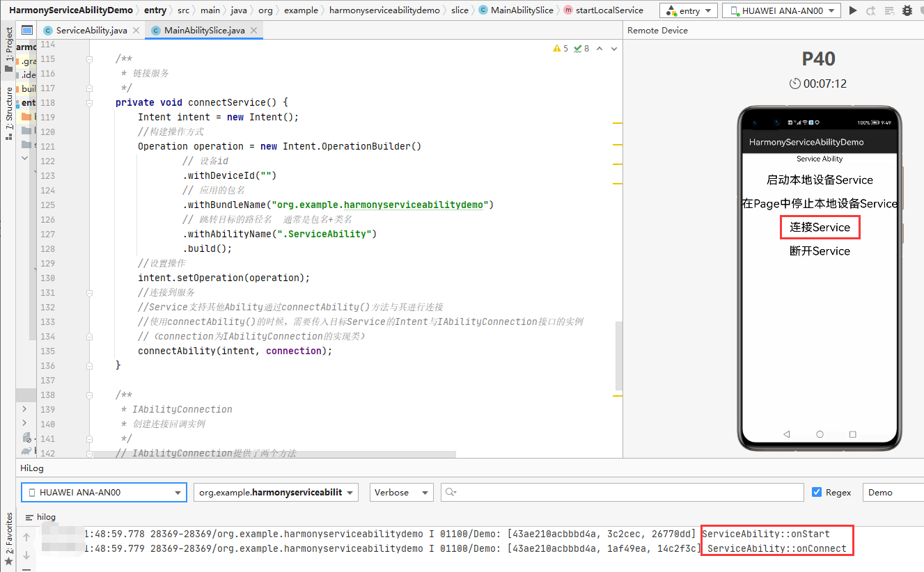This screenshot has height=572, width=924.
Task: Collapse connectService method fold at line 118
Action: [89, 103]
